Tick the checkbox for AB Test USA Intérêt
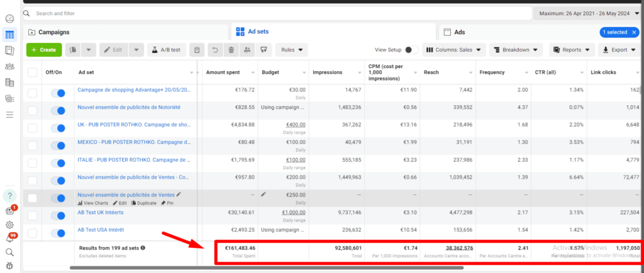The height and width of the screenshot is (273, 644). (32, 233)
